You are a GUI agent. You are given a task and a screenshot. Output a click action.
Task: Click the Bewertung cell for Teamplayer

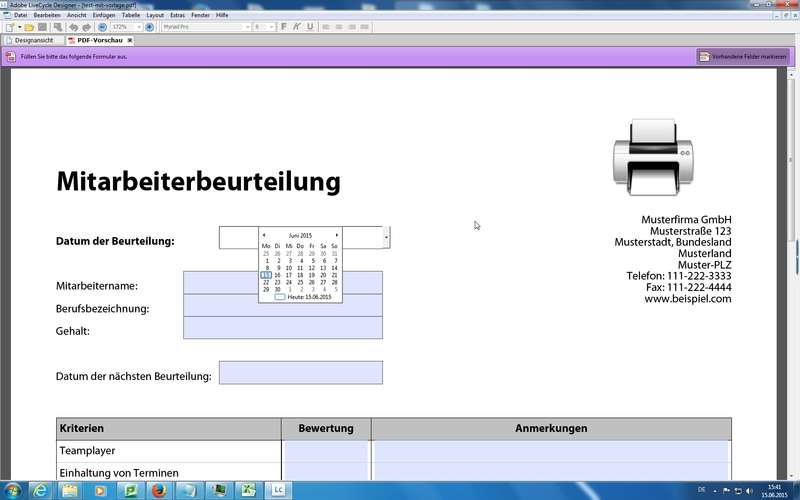point(326,451)
